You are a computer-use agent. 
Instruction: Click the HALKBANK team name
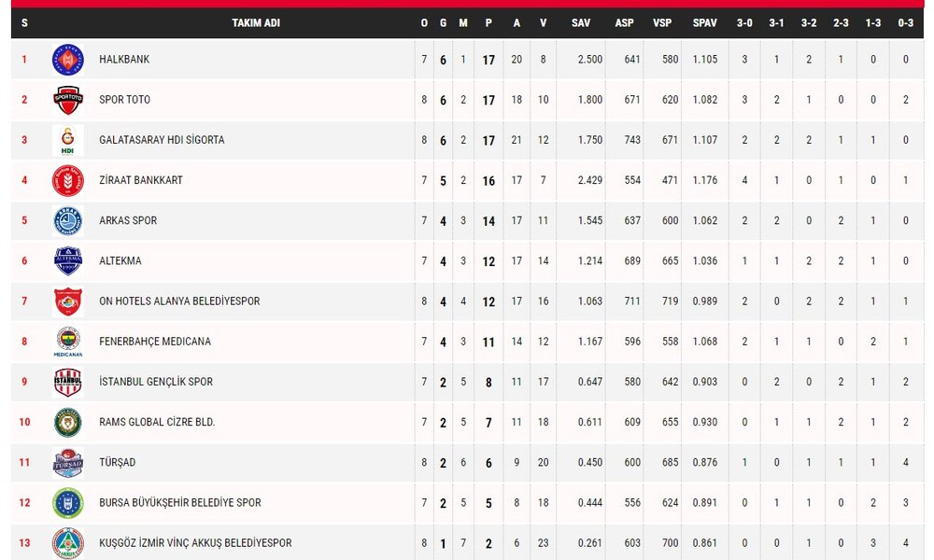tap(124, 60)
